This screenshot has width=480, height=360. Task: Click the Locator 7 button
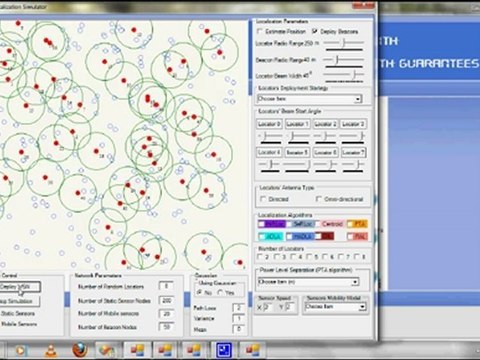click(353, 152)
